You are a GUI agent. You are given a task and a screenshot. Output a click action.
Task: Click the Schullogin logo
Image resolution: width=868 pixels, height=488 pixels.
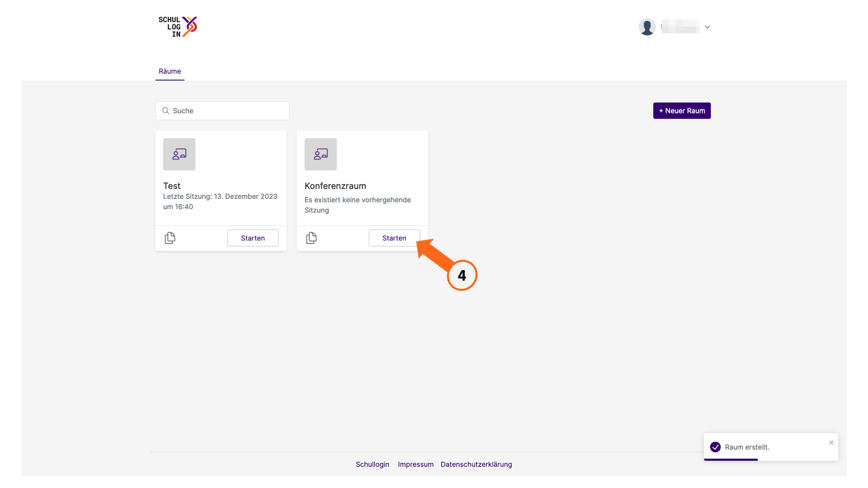[x=178, y=27]
